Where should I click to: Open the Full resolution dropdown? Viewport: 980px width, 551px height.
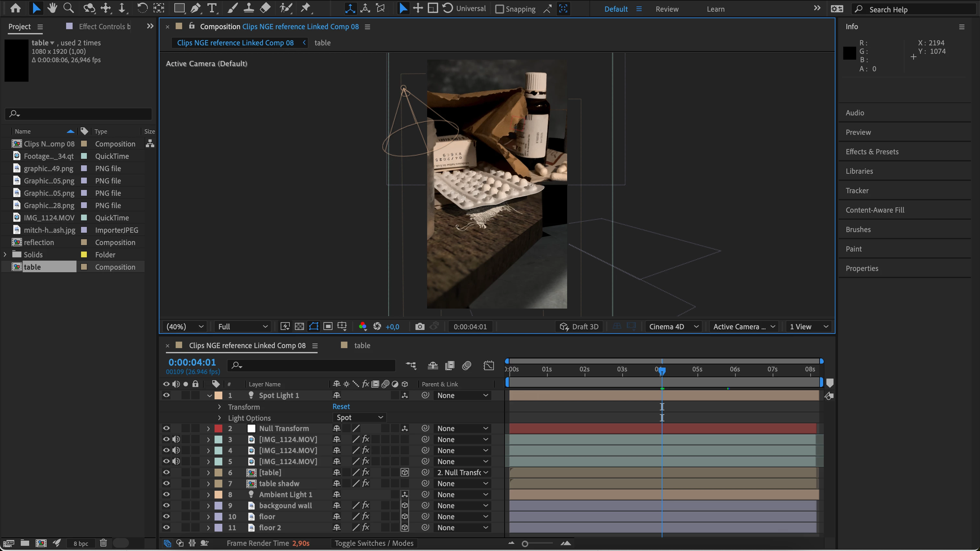(242, 326)
